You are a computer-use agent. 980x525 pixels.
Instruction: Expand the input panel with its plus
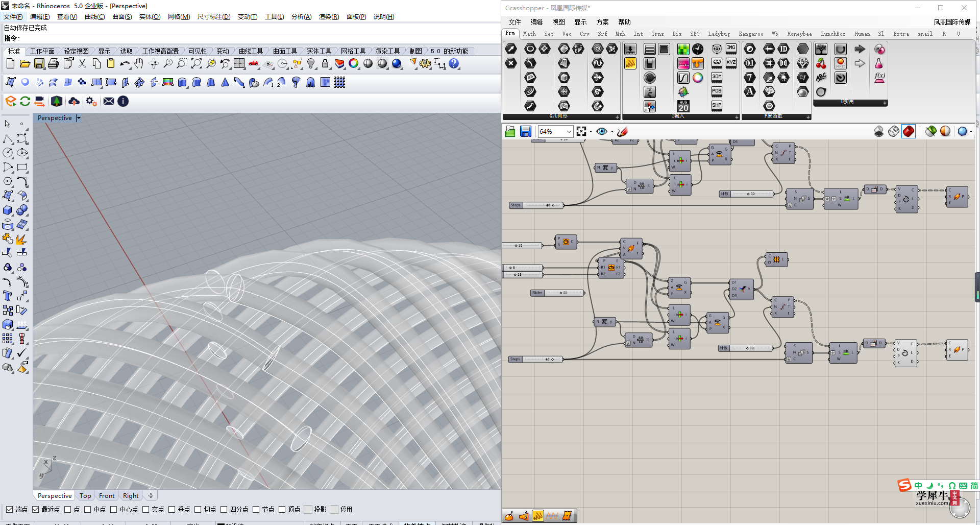[x=737, y=117]
